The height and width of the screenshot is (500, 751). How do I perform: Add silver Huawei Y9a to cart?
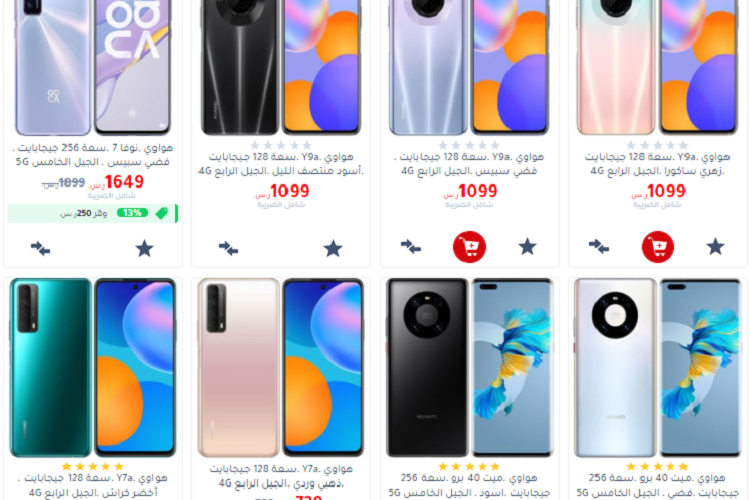point(469,247)
